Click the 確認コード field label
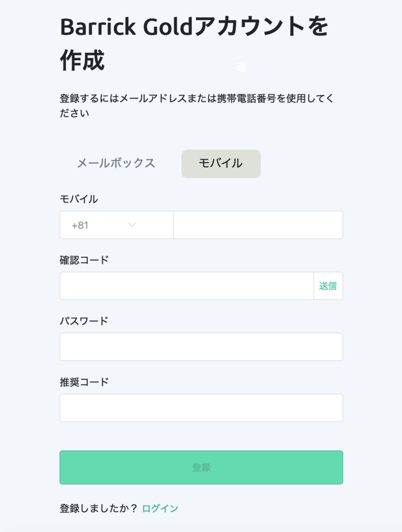Image resolution: width=402 pixels, height=532 pixels. (84, 260)
